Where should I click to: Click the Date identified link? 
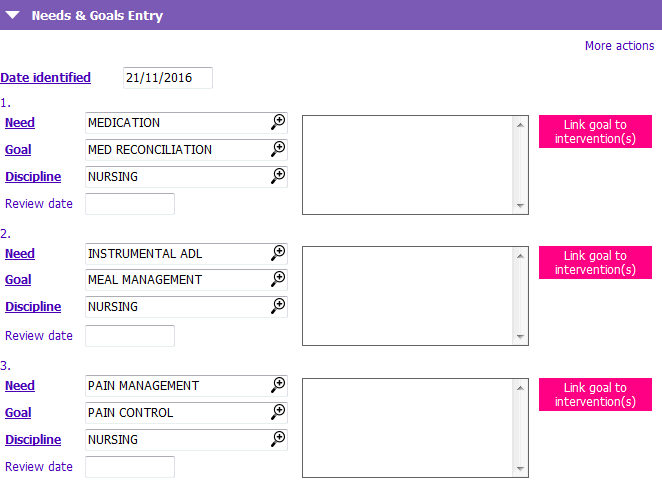click(x=45, y=77)
